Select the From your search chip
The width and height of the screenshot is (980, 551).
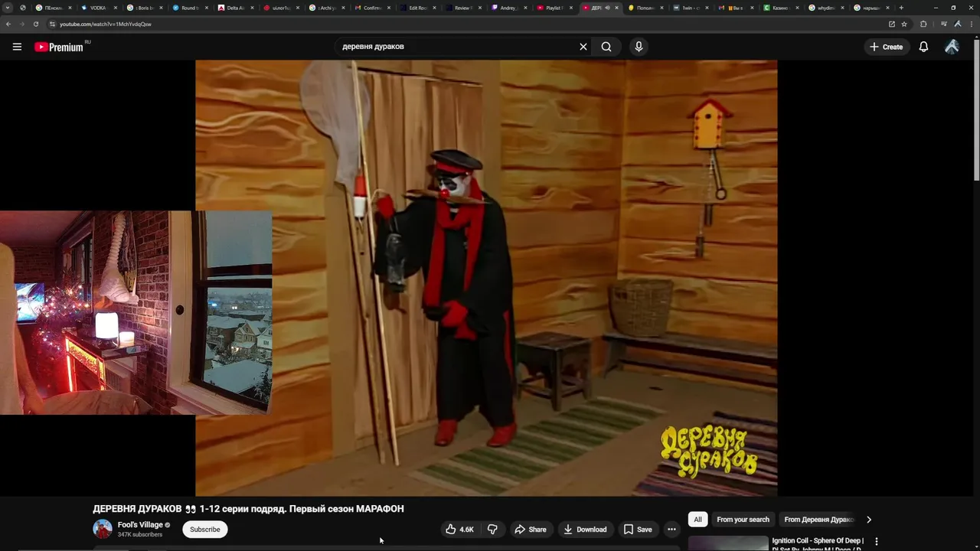tap(743, 520)
